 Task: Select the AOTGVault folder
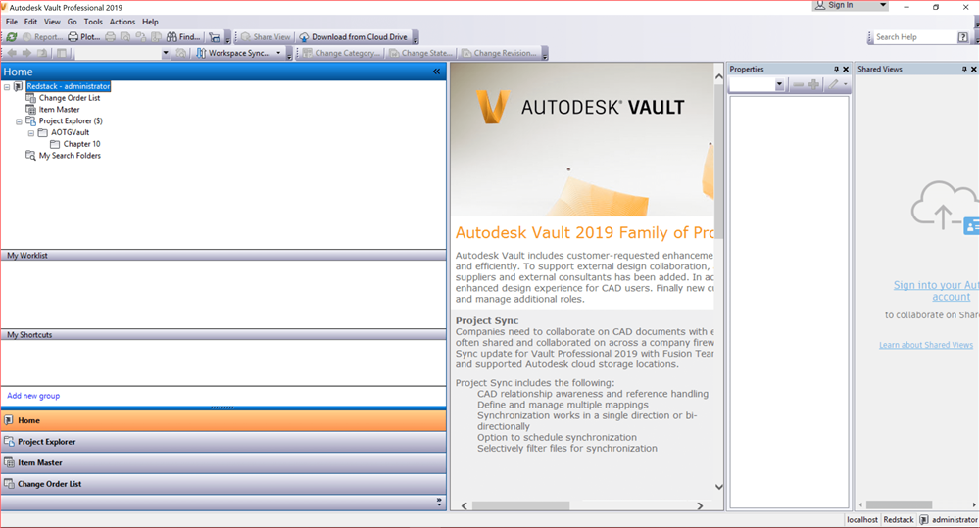click(70, 132)
